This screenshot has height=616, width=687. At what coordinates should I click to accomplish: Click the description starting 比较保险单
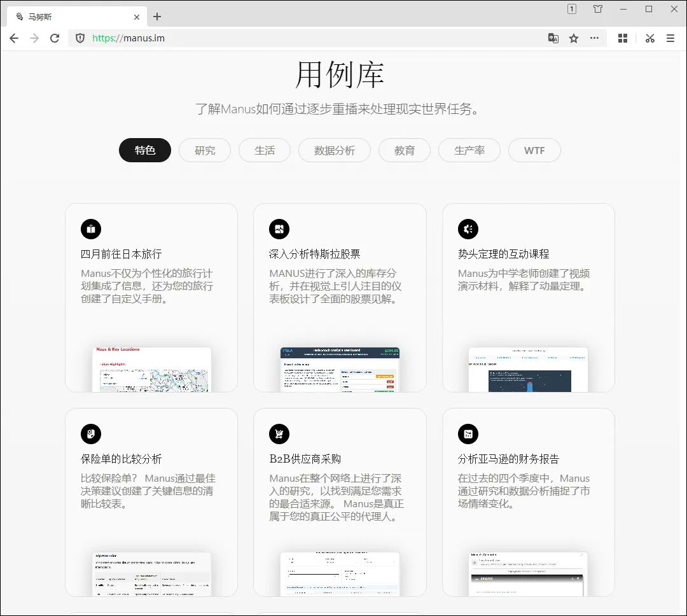pyautogui.click(x=148, y=491)
